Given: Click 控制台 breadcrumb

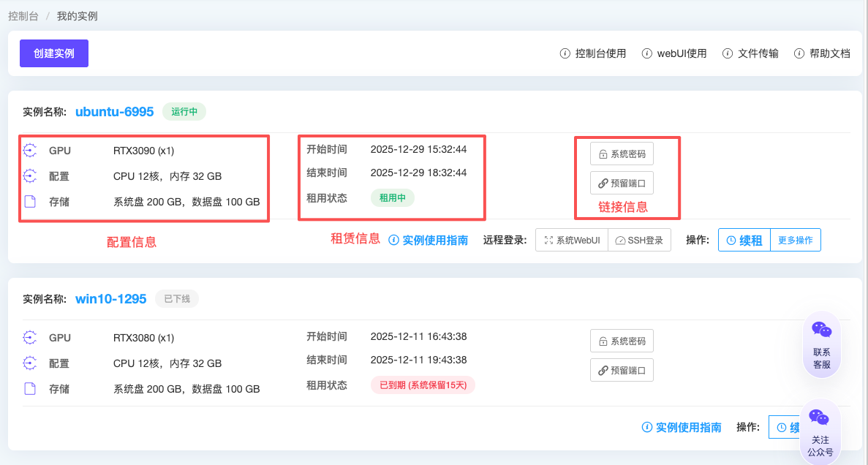Looking at the screenshot, I should (x=23, y=15).
